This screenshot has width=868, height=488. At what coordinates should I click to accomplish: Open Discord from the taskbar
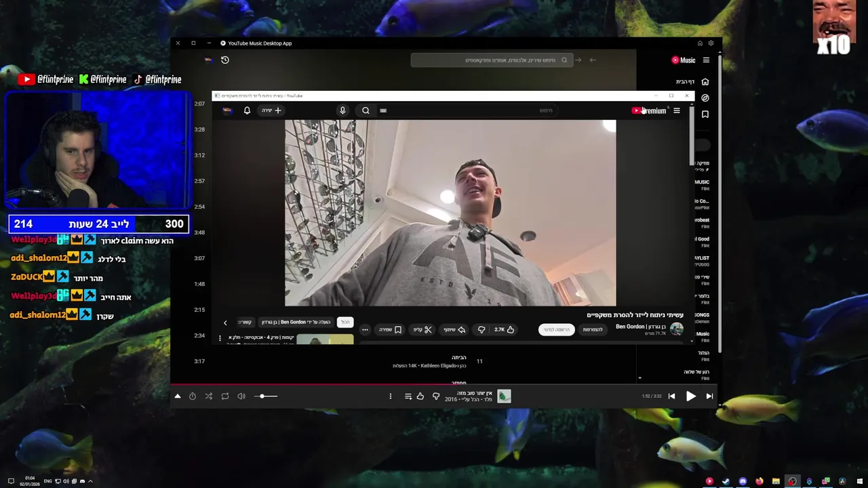point(743,481)
